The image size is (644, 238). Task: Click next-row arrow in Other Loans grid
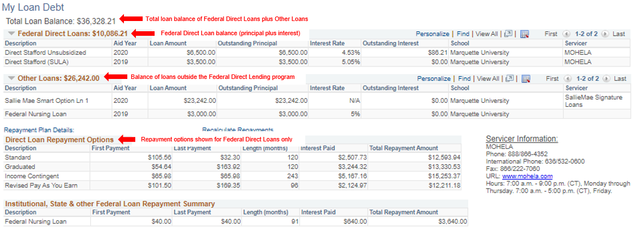pos(605,79)
